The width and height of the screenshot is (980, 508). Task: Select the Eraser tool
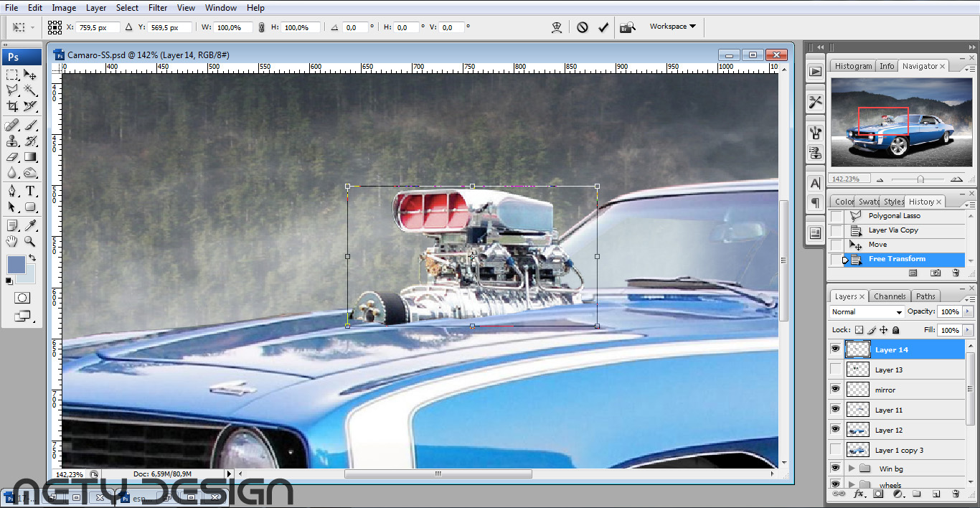(12, 157)
